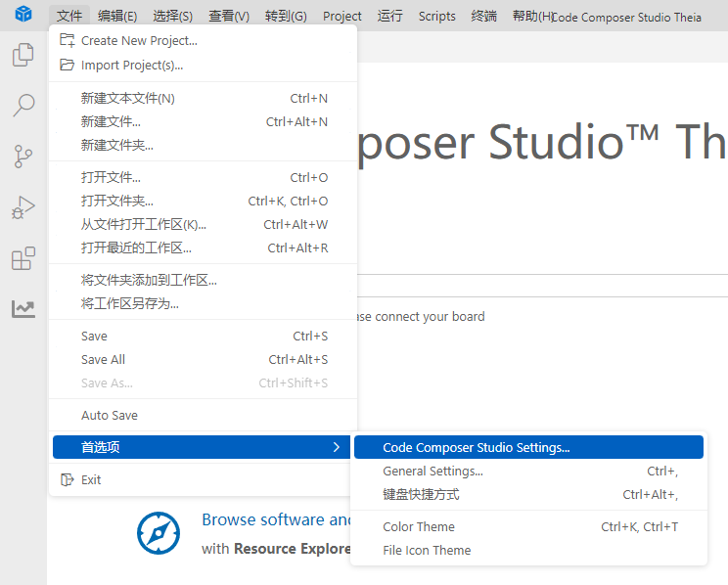Open the Explorer view in the sidebar
This screenshot has width=728, height=585.
[23, 56]
